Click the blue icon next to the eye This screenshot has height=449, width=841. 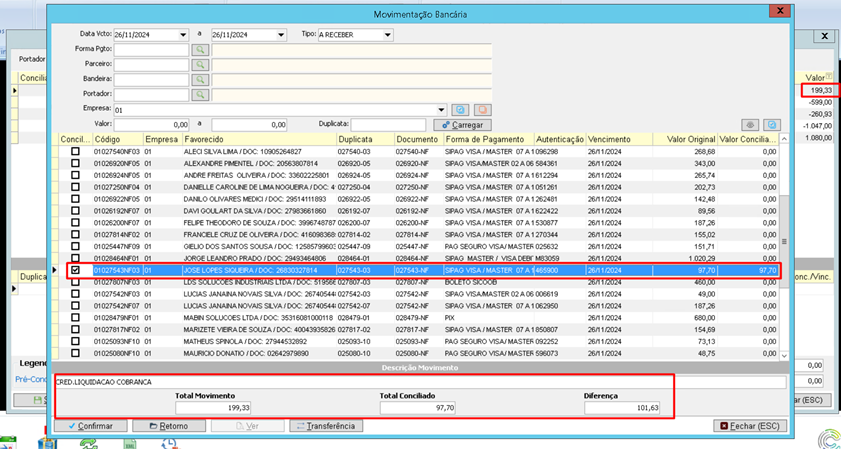coord(771,125)
